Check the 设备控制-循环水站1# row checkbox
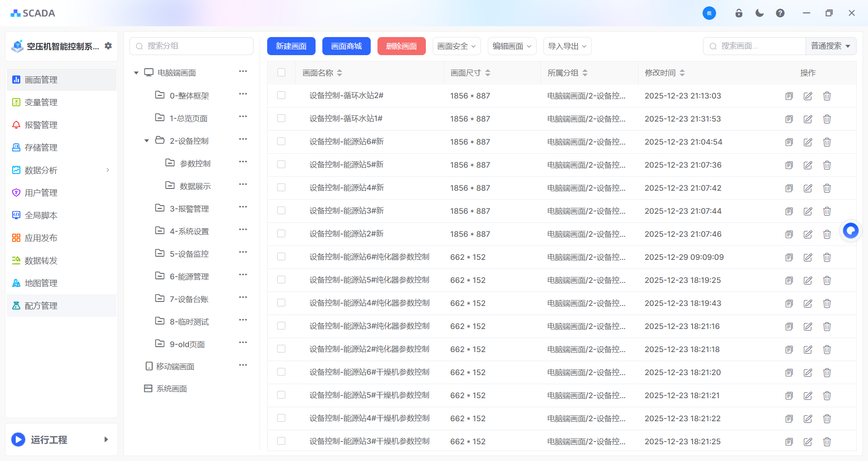 (x=281, y=118)
